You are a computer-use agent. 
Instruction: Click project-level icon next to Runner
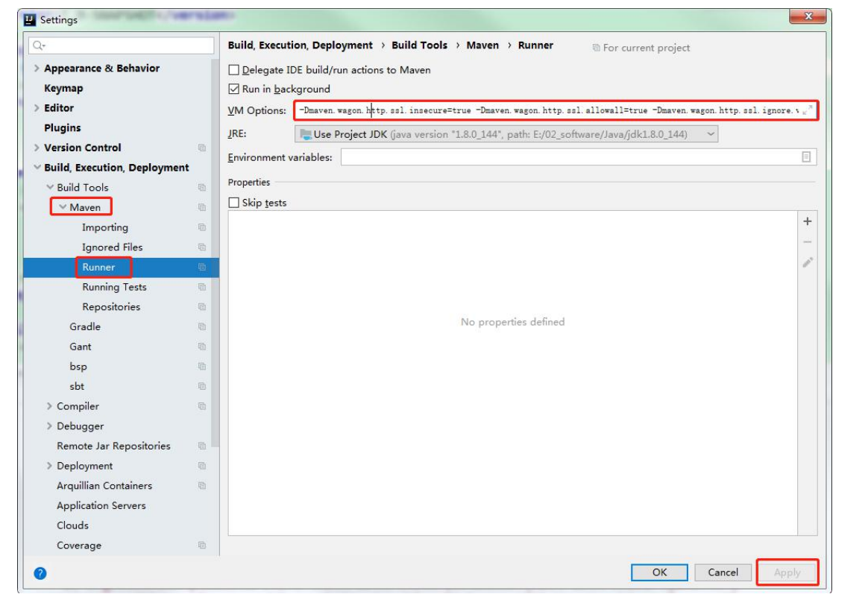pos(202,267)
